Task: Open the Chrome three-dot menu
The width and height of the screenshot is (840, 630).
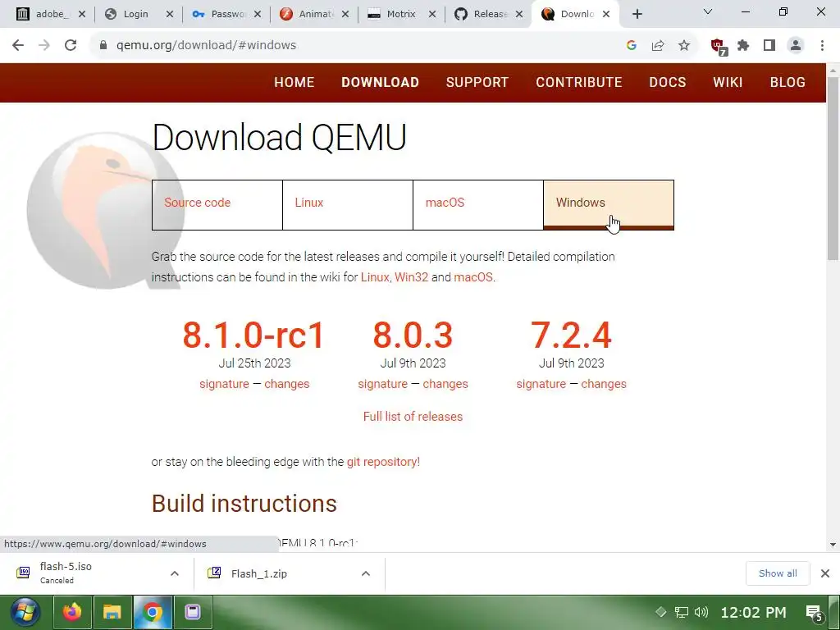Action: pos(822,46)
